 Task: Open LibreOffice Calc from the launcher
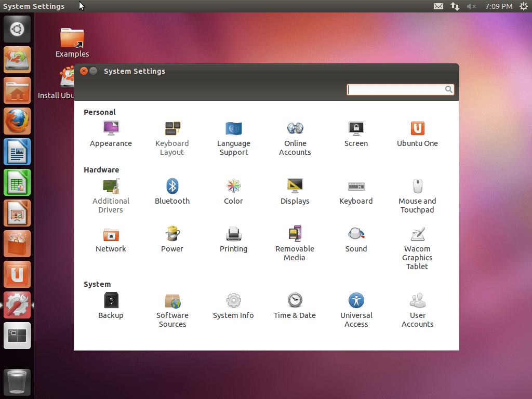point(17,182)
